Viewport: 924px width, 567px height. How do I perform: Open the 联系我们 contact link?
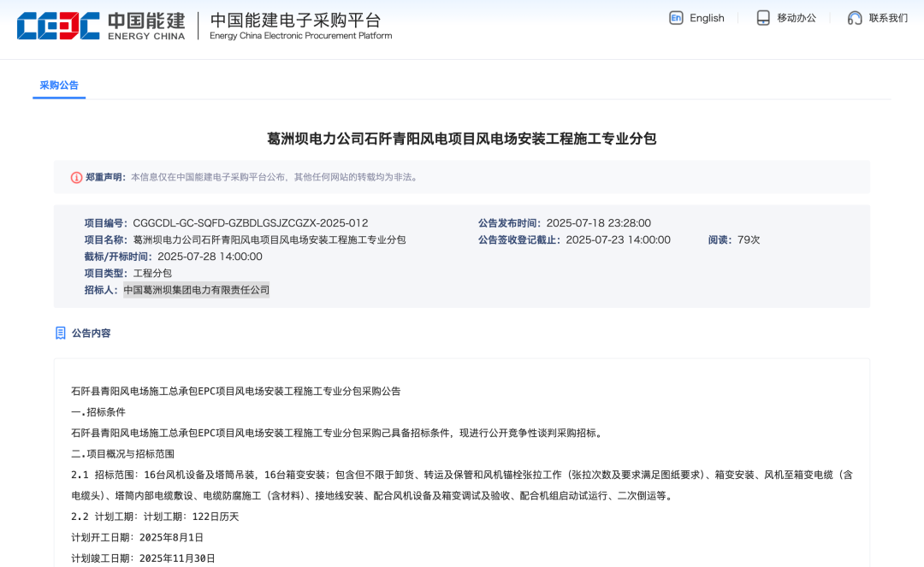click(x=888, y=18)
